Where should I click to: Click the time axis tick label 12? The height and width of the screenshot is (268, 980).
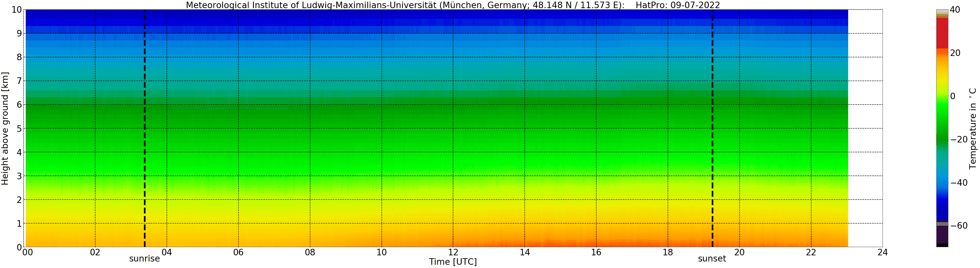(x=453, y=252)
